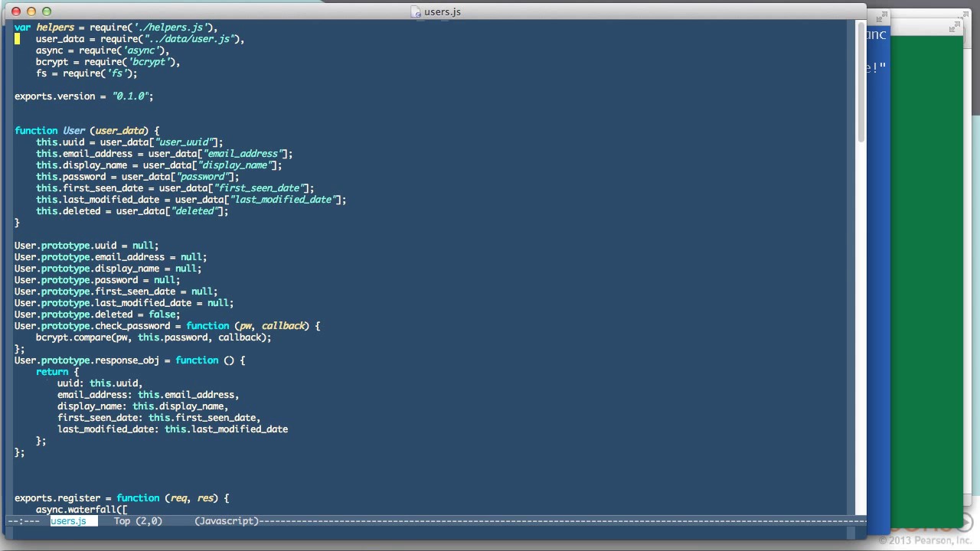The image size is (980, 551).
Task: Click the yellow cursor block at line two
Action: pos(18,39)
